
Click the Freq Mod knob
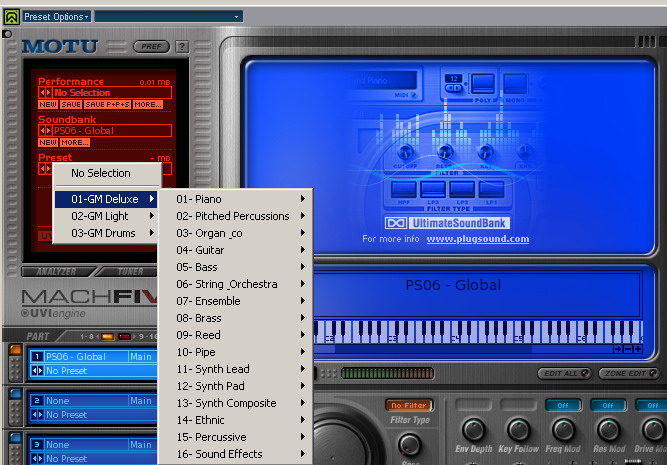pos(563,429)
